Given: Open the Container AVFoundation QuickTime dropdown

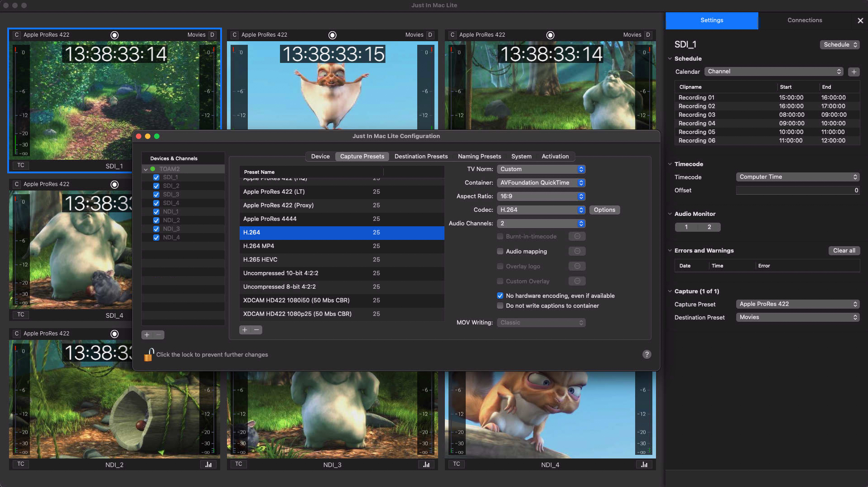Looking at the screenshot, I should point(541,183).
